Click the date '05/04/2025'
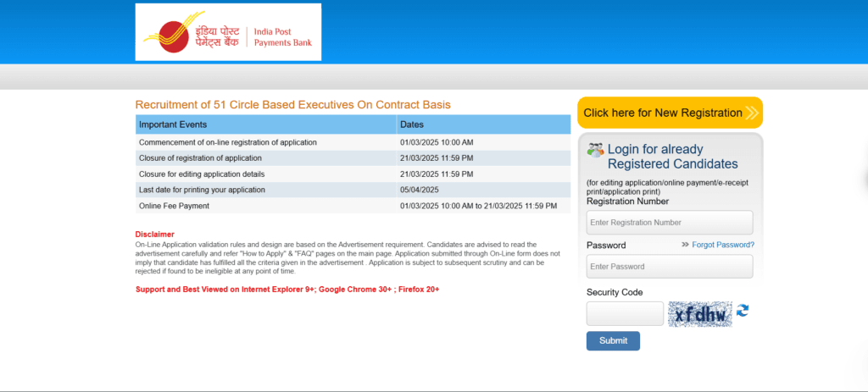The height and width of the screenshot is (392, 868). (419, 190)
